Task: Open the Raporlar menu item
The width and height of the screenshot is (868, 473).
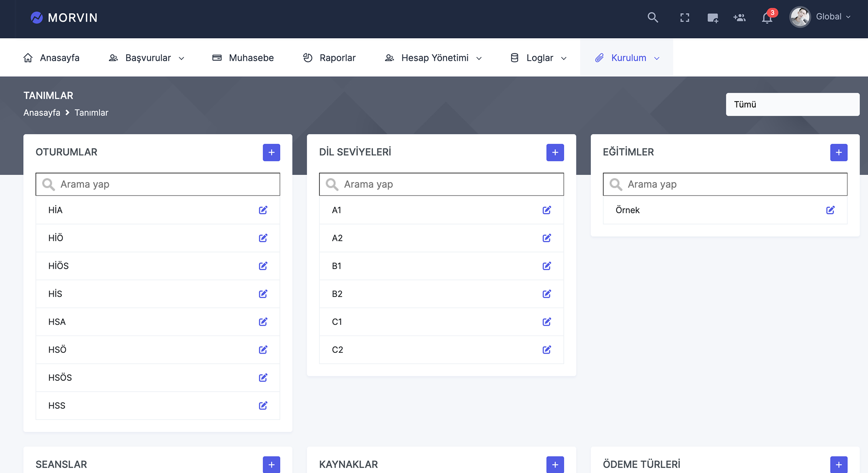Action: tap(330, 58)
